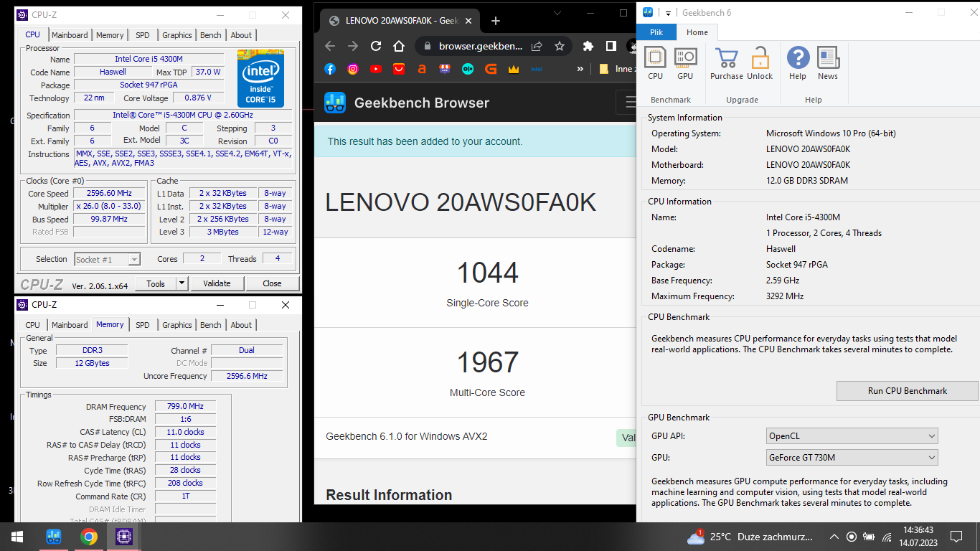Click the Core Speed 2596.60 MHz value
Viewport: 980px width, 551px height.
(x=110, y=194)
